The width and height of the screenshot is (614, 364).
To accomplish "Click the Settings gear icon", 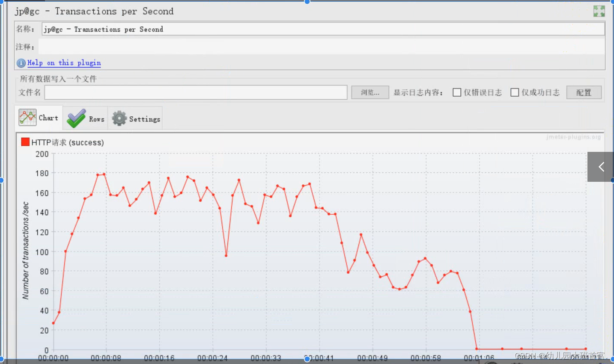I will [x=119, y=118].
